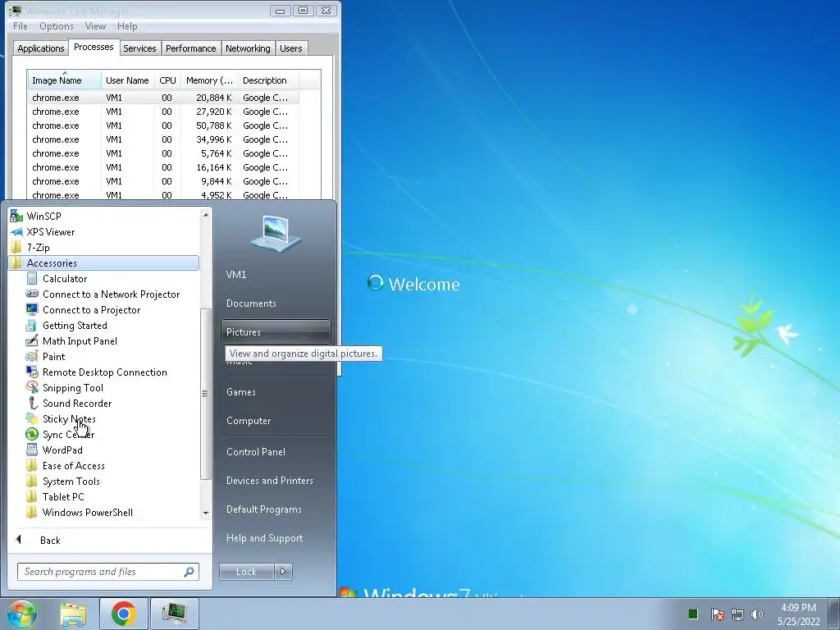Switch to the Networking tab

(x=248, y=48)
